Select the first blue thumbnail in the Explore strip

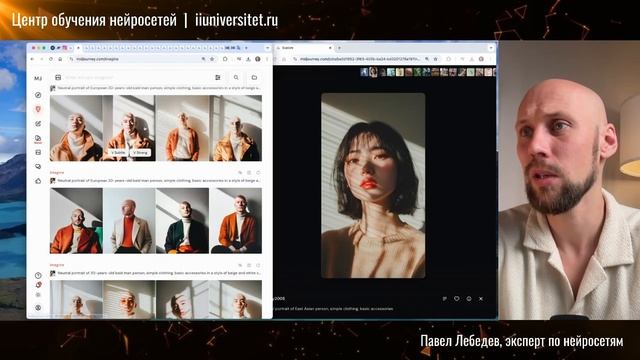[x=364, y=72]
